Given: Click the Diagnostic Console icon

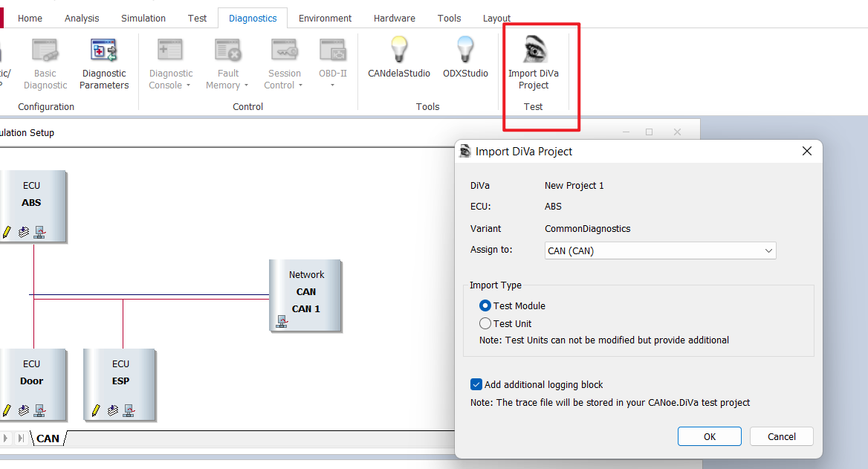Looking at the screenshot, I should 170,51.
